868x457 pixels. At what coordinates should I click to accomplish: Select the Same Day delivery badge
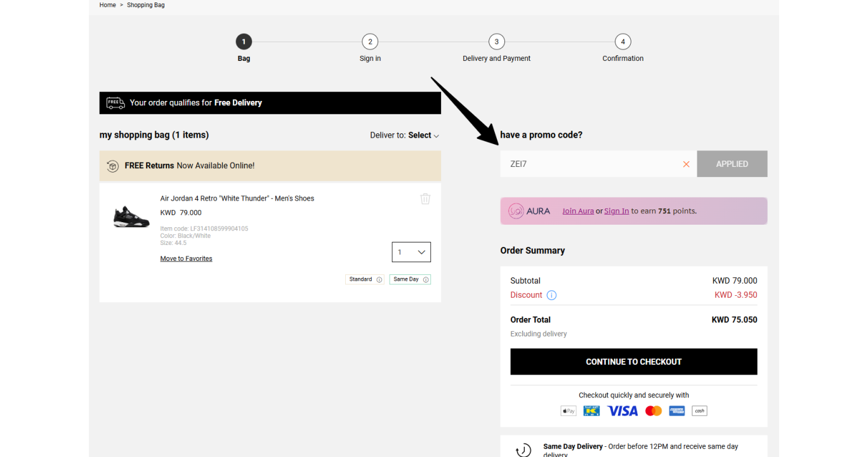[x=410, y=279]
